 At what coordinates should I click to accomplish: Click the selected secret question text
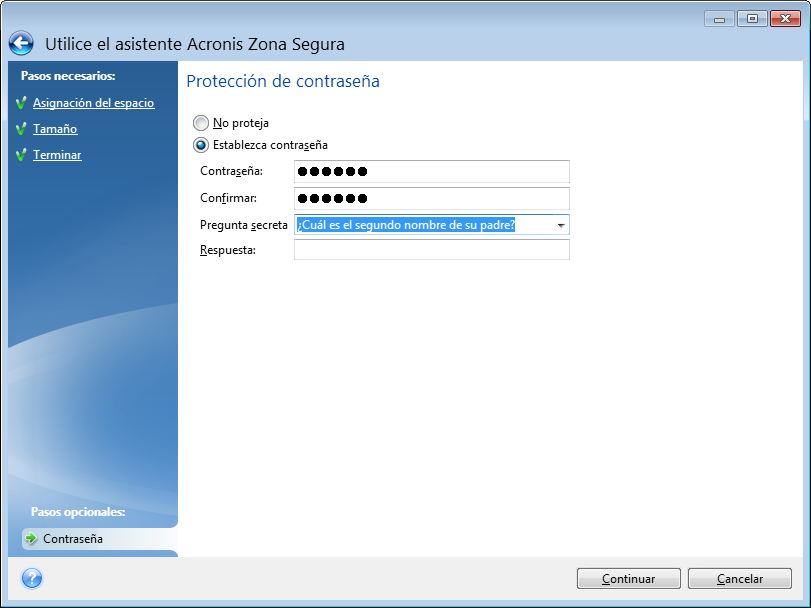406,225
